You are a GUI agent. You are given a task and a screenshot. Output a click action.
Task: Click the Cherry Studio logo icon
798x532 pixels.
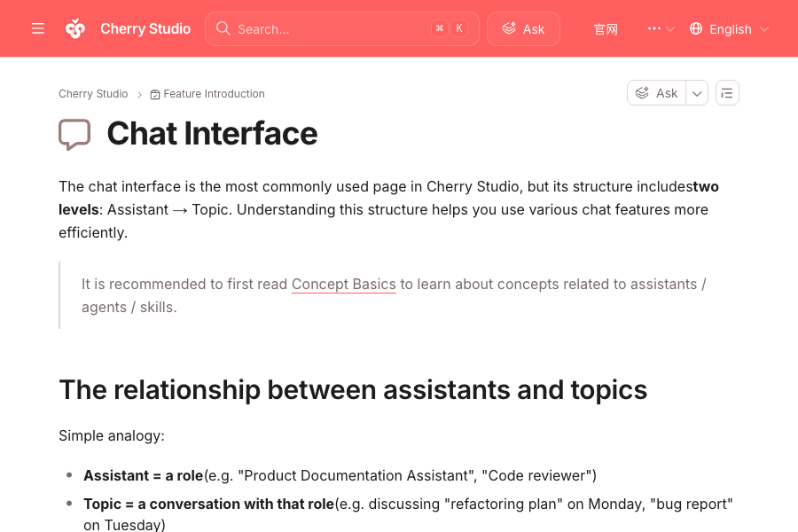click(75, 28)
